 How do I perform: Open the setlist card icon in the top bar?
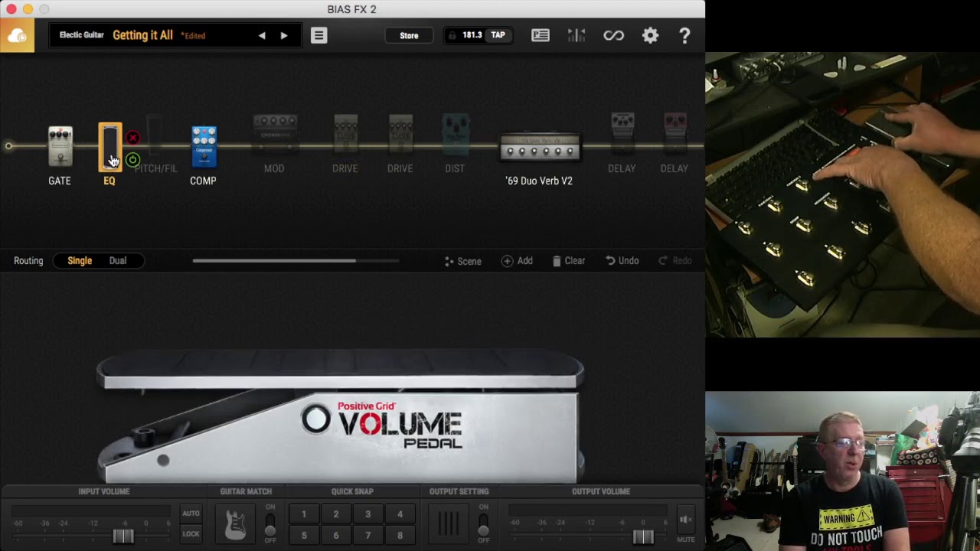pos(541,35)
